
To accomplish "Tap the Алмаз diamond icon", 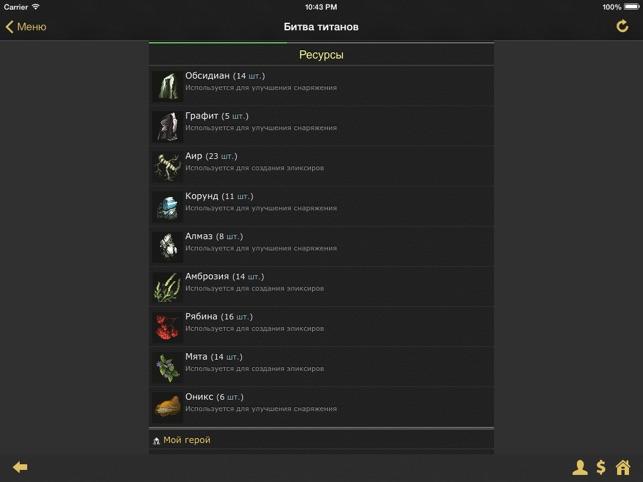I will (x=167, y=247).
